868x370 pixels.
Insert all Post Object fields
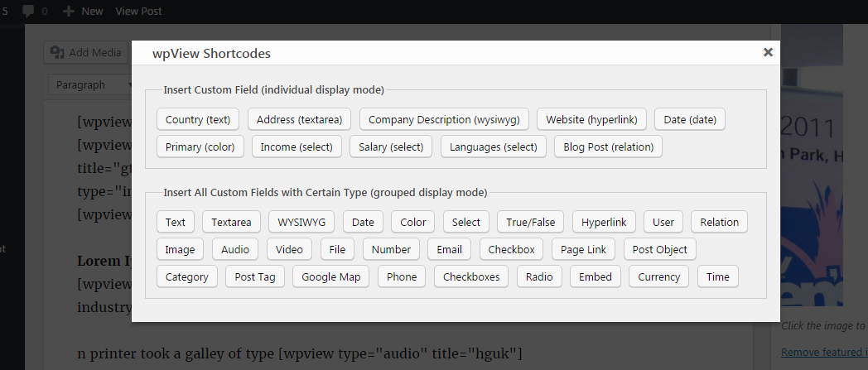(660, 249)
